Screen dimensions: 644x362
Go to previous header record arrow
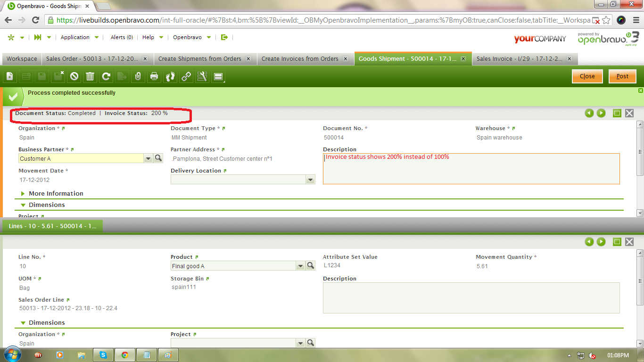[589, 113]
